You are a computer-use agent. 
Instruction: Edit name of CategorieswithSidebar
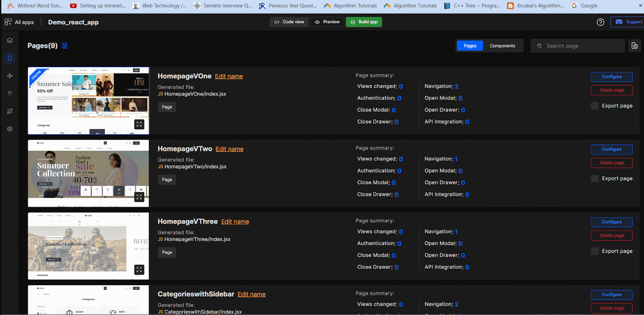[x=252, y=294]
